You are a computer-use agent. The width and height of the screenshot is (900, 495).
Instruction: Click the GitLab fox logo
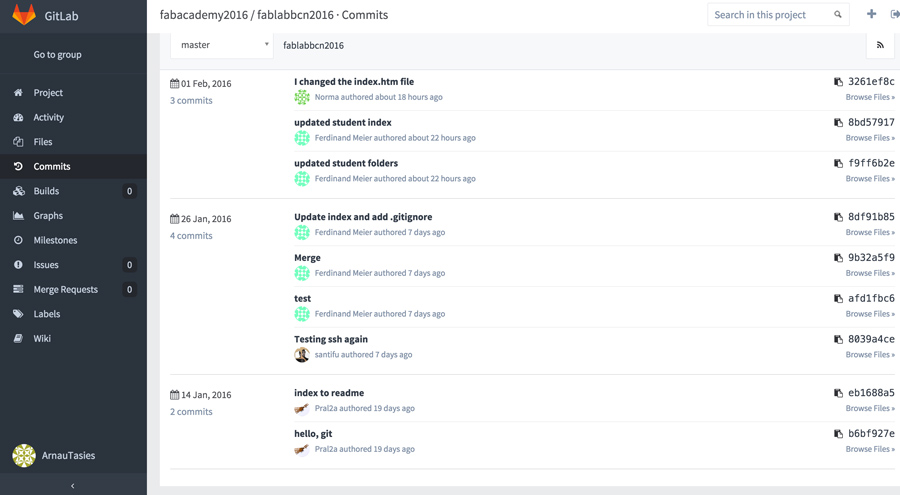pos(24,14)
